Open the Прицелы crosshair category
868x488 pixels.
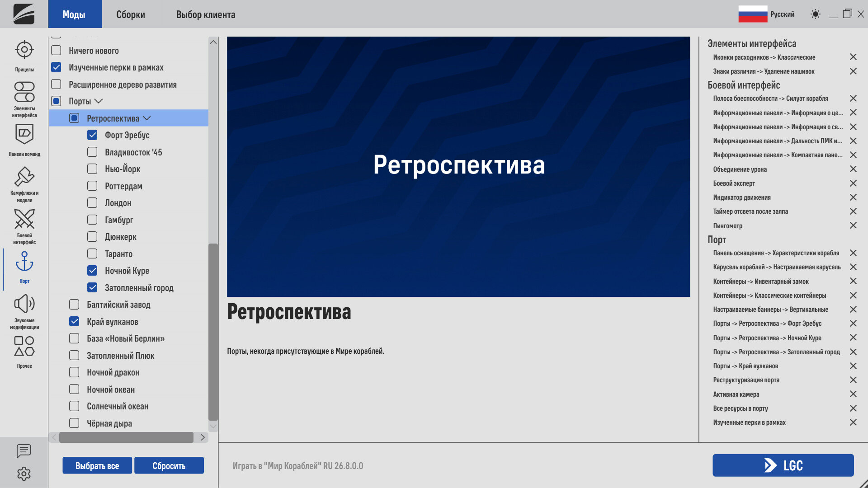coord(24,56)
